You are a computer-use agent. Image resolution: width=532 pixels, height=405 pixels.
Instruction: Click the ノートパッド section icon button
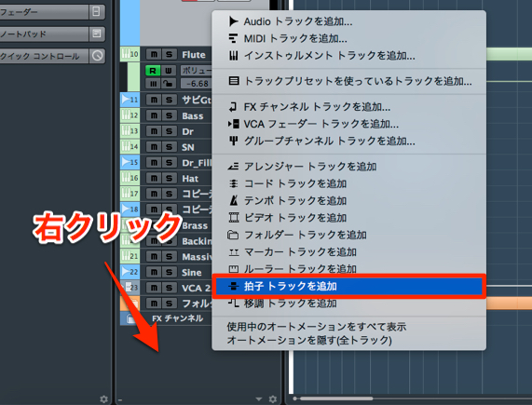tap(97, 34)
